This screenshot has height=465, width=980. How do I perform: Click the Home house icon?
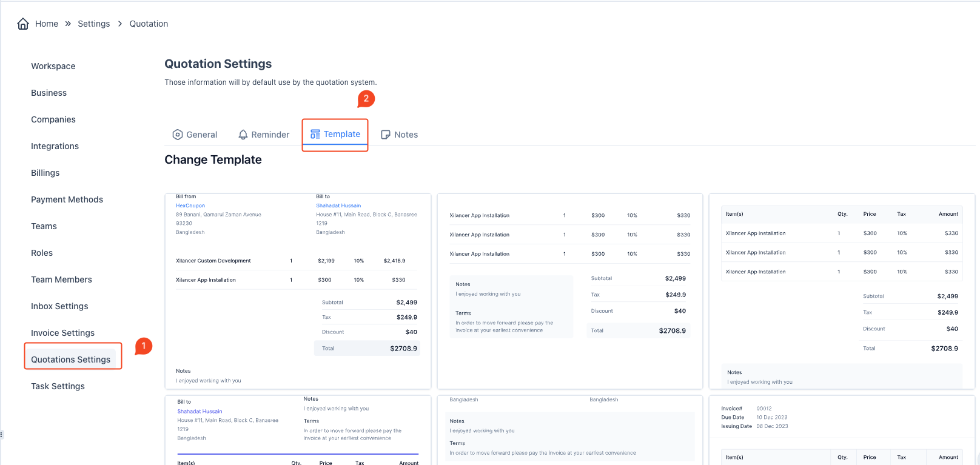23,24
